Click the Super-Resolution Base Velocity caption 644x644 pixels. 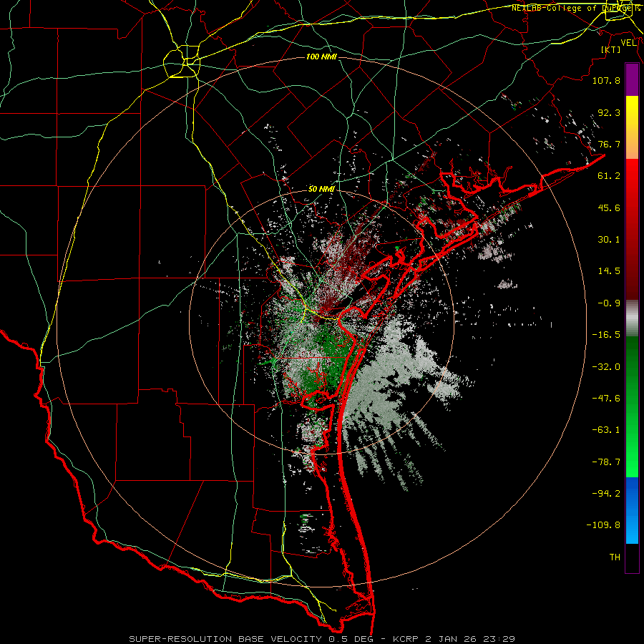(321, 639)
